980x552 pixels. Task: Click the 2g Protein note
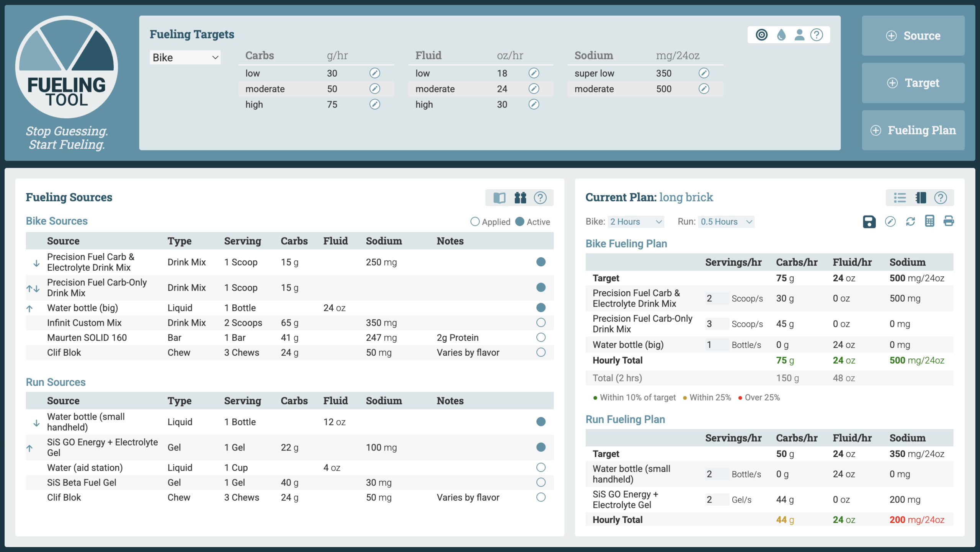tap(457, 338)
